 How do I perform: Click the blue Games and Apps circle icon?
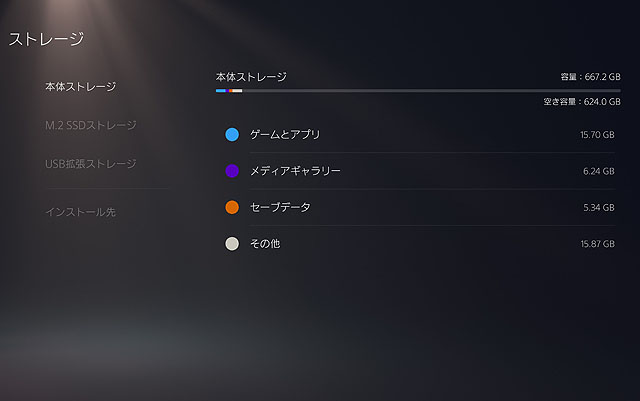click(x=232, y=134)
